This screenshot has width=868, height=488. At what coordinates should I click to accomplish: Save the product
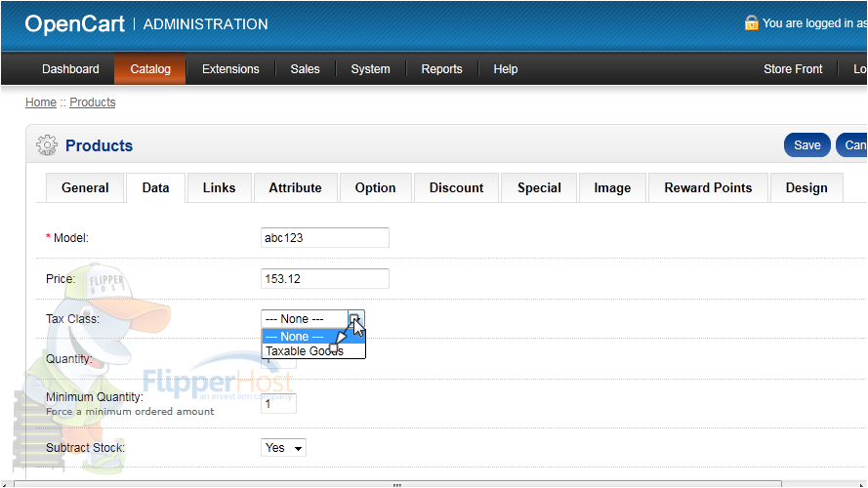[807, 145]
